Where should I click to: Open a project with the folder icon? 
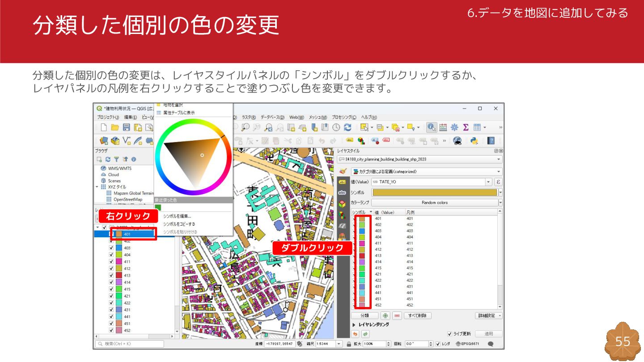115,127
